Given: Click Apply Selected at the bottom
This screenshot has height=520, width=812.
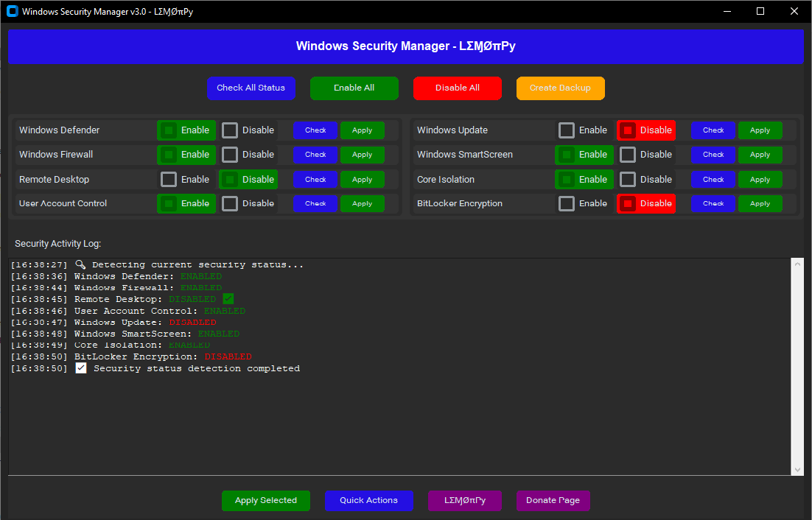Looking at the screenshot, I should click(x=265, y=500).
